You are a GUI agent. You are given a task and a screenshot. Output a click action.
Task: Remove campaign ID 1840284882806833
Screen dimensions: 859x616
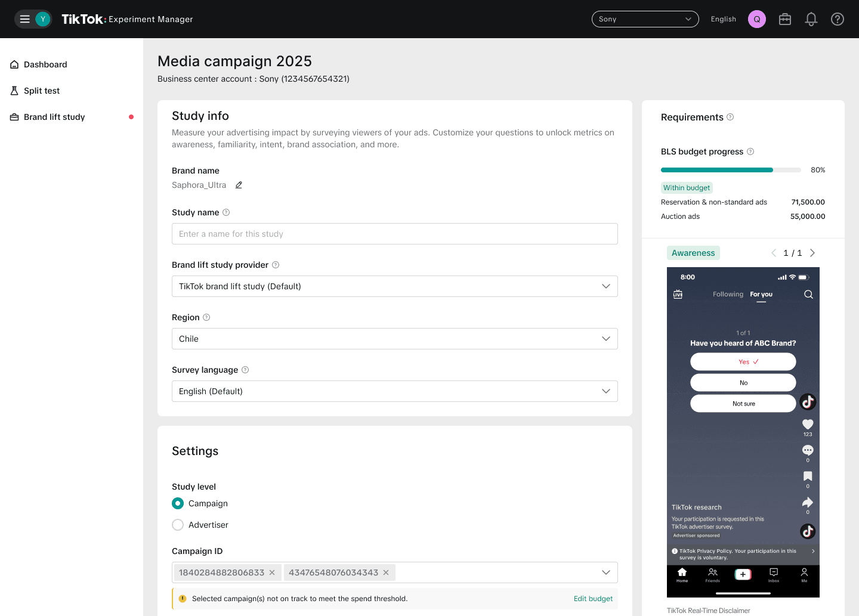pos(272,572)
